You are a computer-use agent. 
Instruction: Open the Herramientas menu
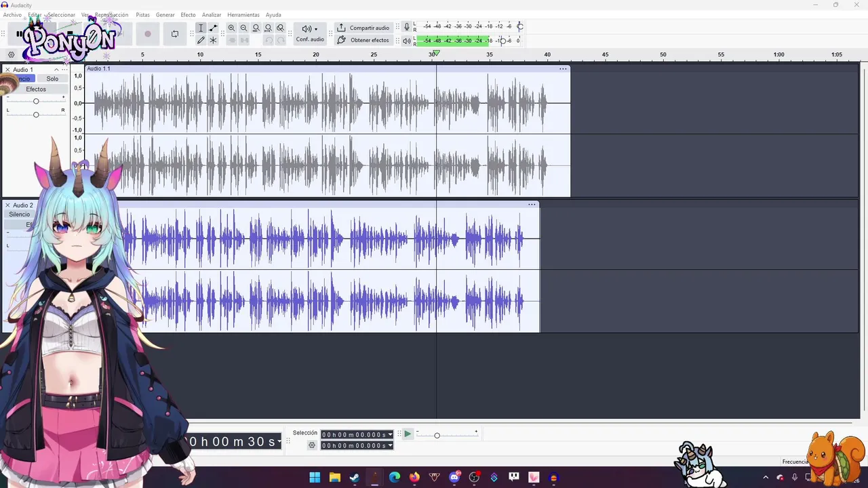click(243, 15)
